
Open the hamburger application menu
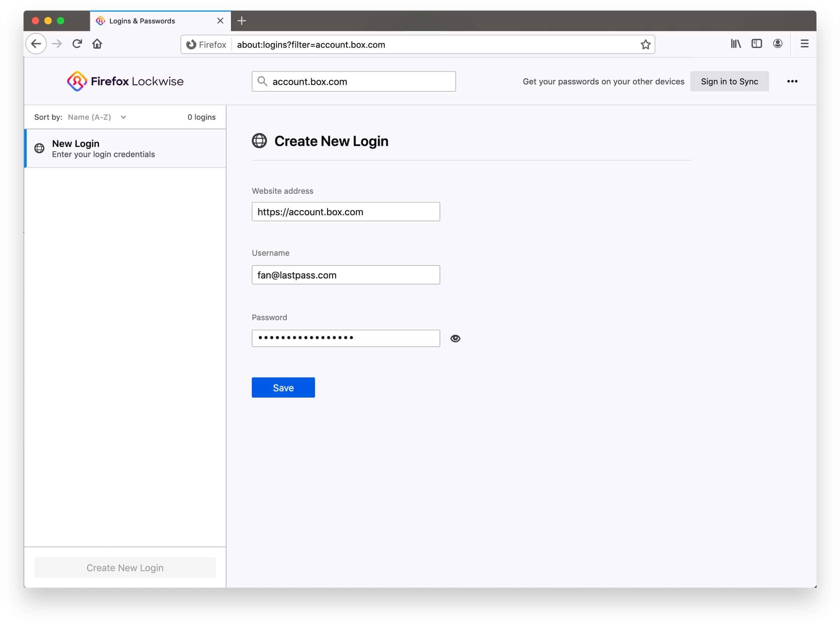click(804, 44)
